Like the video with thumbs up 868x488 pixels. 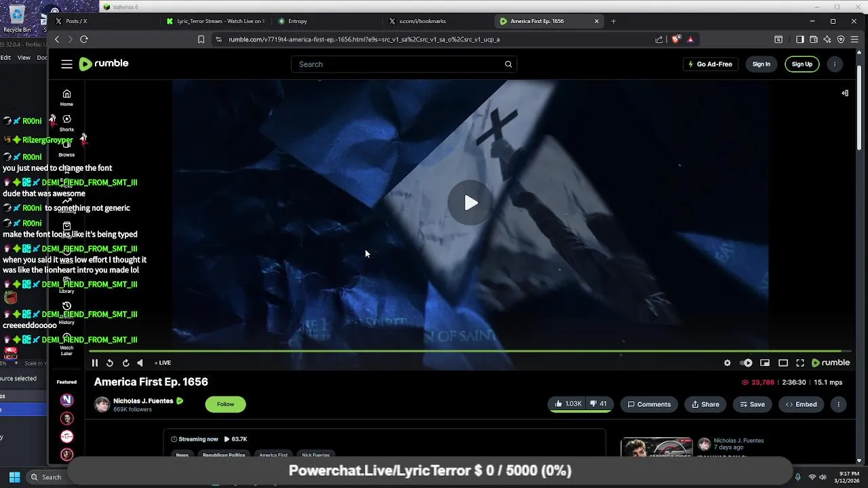tap(568, 404)
